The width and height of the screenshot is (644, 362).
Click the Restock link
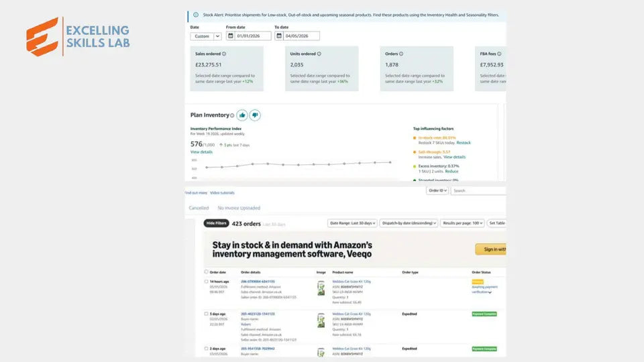(464, 143)
